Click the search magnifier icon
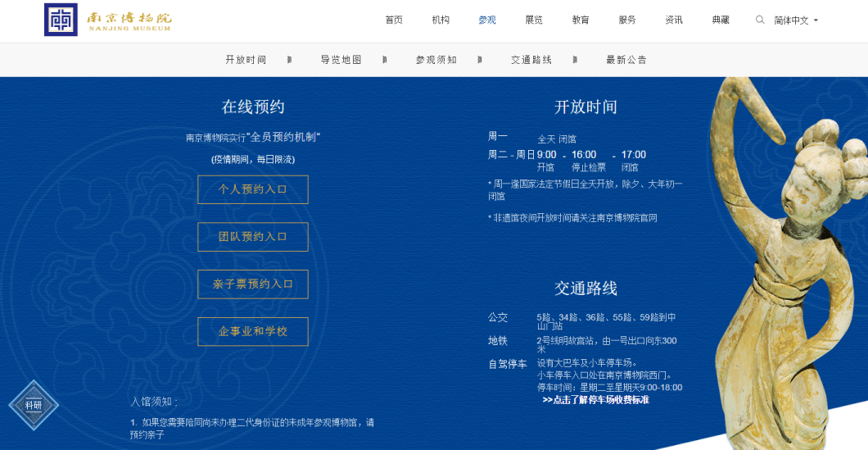The width and height of the screenshot is (868, 450). [x=760, y=20]
